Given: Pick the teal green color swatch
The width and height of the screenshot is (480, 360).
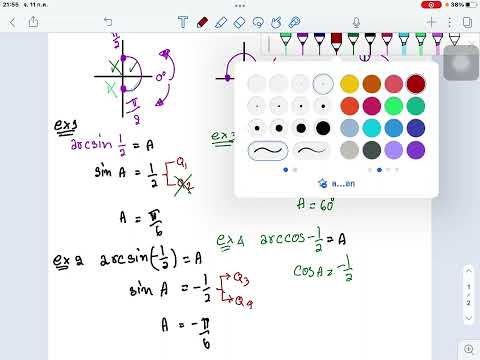Looking at the screenshot, I should click(x=416, y=106).
